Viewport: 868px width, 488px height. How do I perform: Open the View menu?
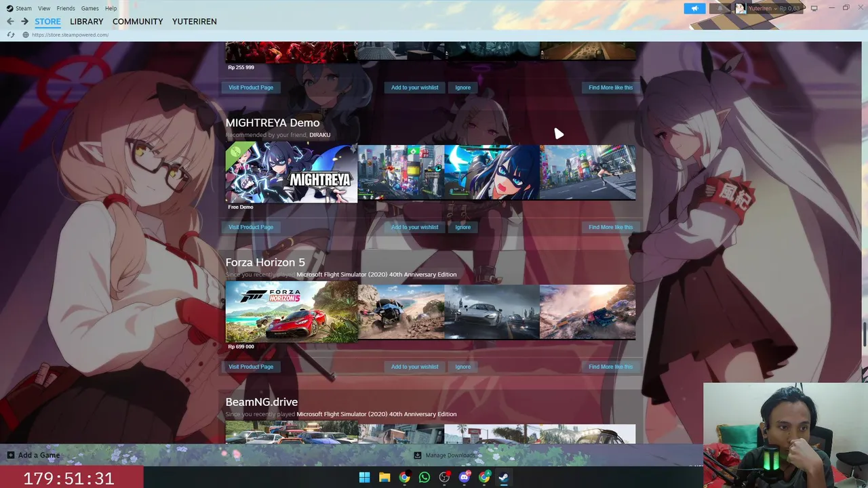(44, 8)
